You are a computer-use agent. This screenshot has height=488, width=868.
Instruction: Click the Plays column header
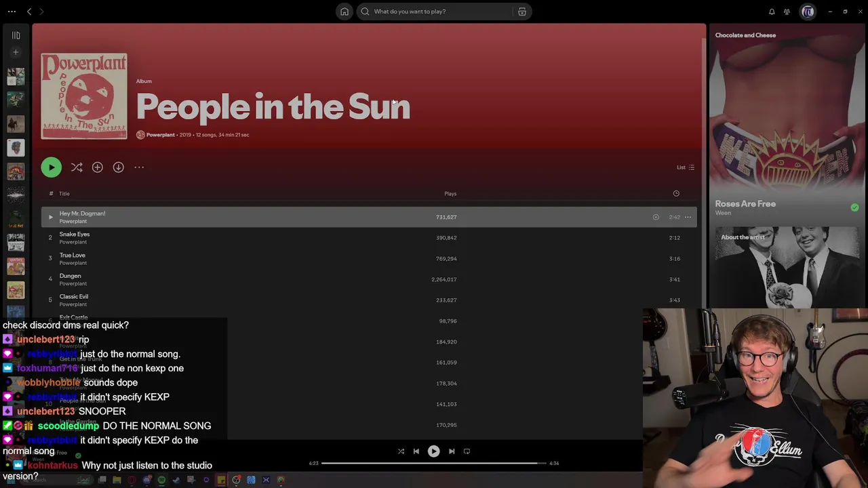click(x=450, y=194)
